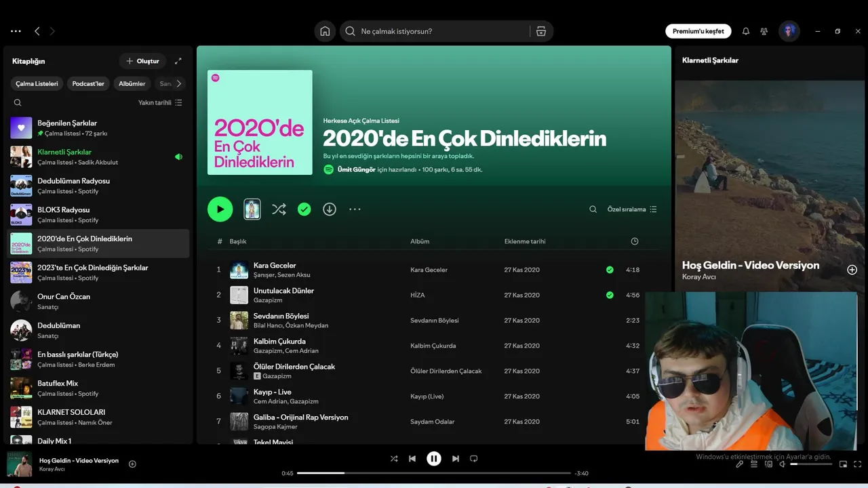Add now-playing song to liked in bottom bar
This screenshot has height=488, width=868.
[132, 464]
